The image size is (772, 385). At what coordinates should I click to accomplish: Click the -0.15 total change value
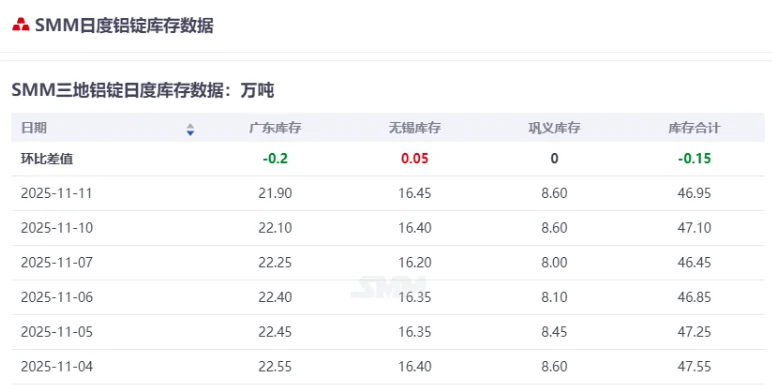tap(694, 159)
